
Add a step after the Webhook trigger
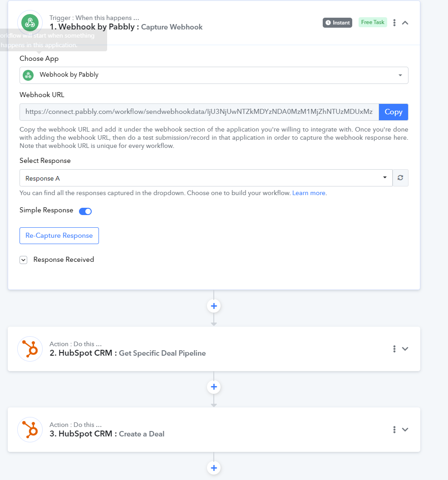(214, 306)
